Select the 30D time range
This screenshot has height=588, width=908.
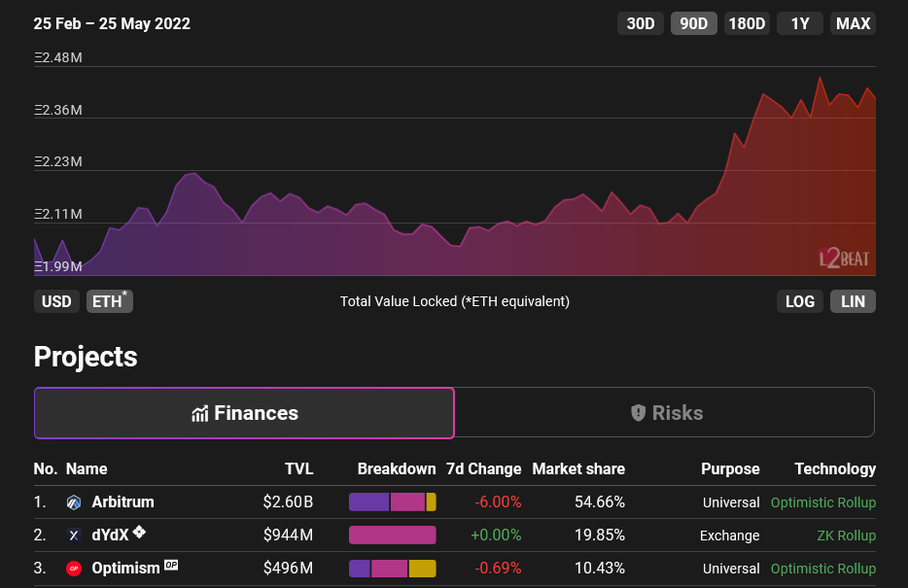(x=641, y=23)
